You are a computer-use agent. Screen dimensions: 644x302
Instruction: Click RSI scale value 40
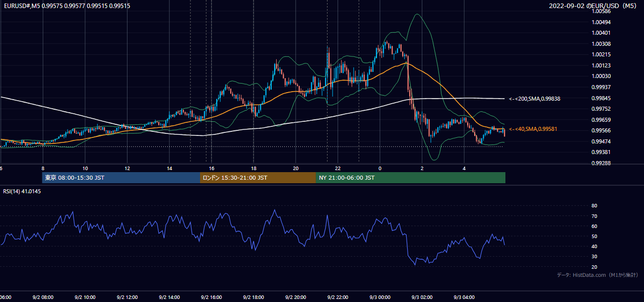click(x=595, y=246)
